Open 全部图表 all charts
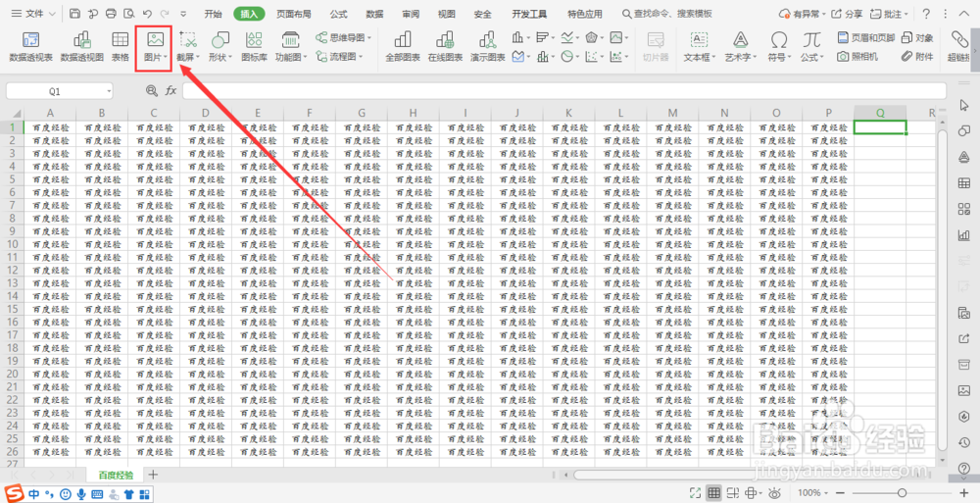This screenshot has height=503, width=980. pyautogui.click(x=403, y=47)
